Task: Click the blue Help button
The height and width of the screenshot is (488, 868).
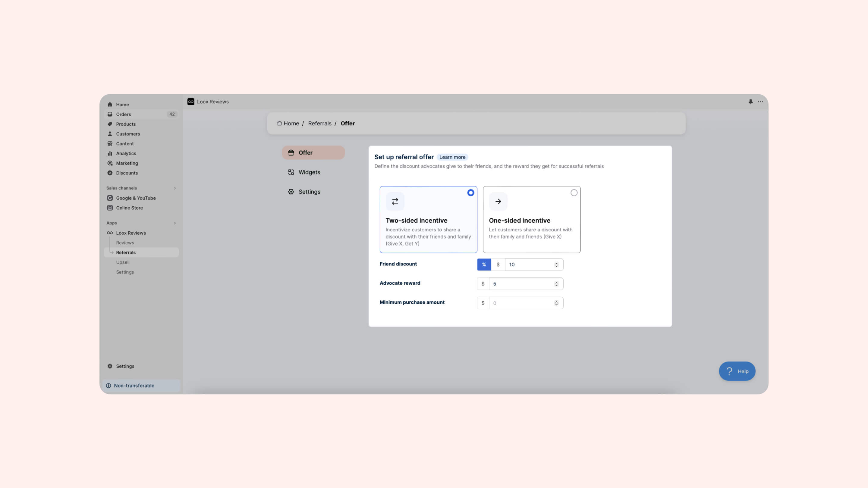Action: click(x=737, y=371)
